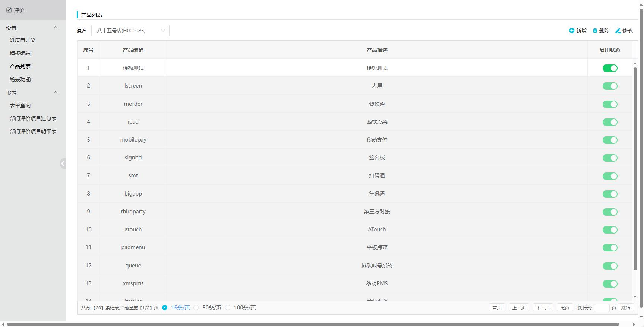Toggle the enable switch for lscreen
Viewport: 644px width, 327px height.
[x=610, y=86]
